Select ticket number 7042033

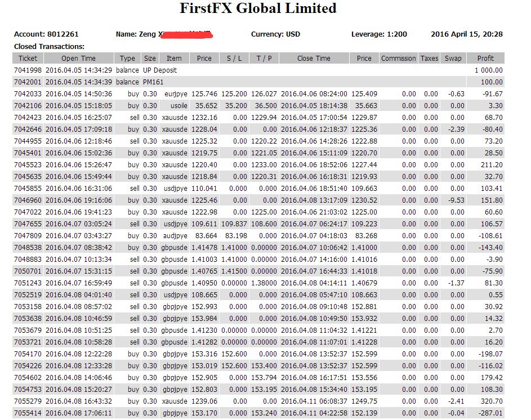pyautogui.click(x=28, y=94)
